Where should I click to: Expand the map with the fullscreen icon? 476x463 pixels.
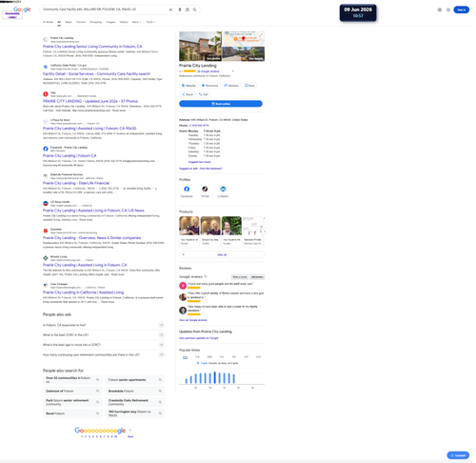pyautogui.click(x=262, y=34)
